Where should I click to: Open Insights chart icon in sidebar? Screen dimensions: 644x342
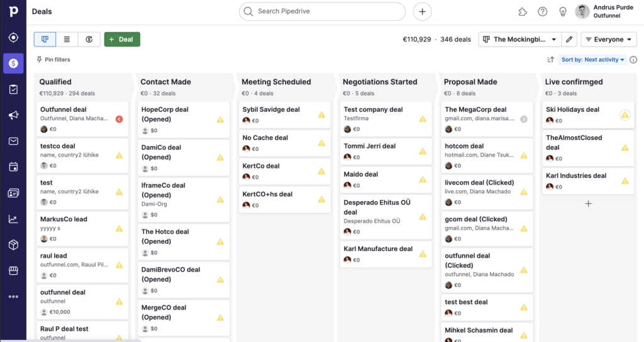(13, 219)
